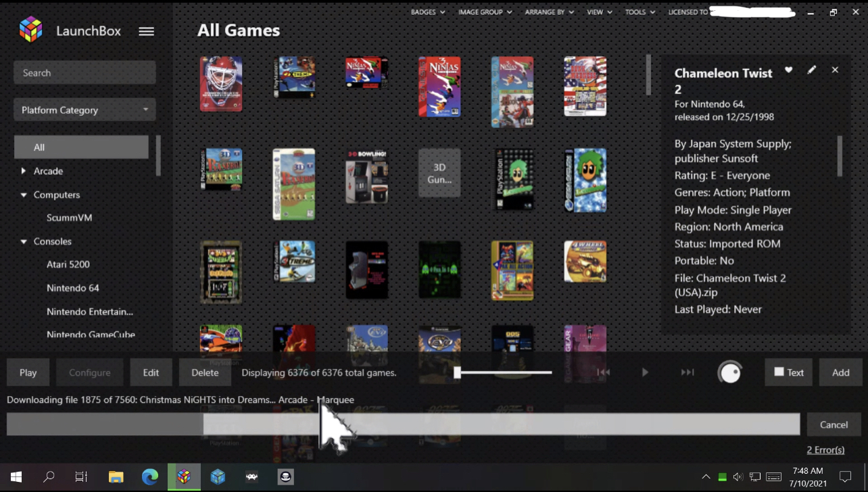Select Atari 5200 in the platform list
The height and width of the screenshot is (492, 868).
(68, 264)
